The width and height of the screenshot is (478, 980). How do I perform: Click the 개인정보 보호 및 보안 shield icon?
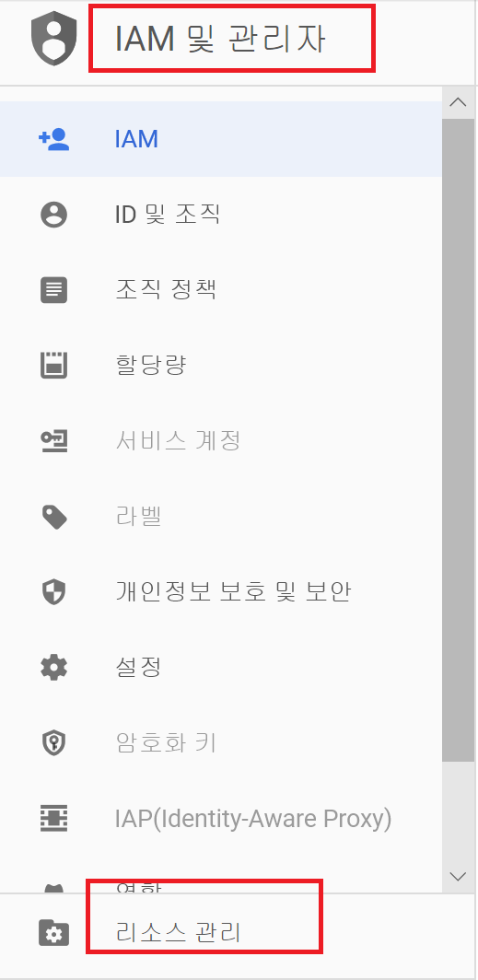point(53,592)
